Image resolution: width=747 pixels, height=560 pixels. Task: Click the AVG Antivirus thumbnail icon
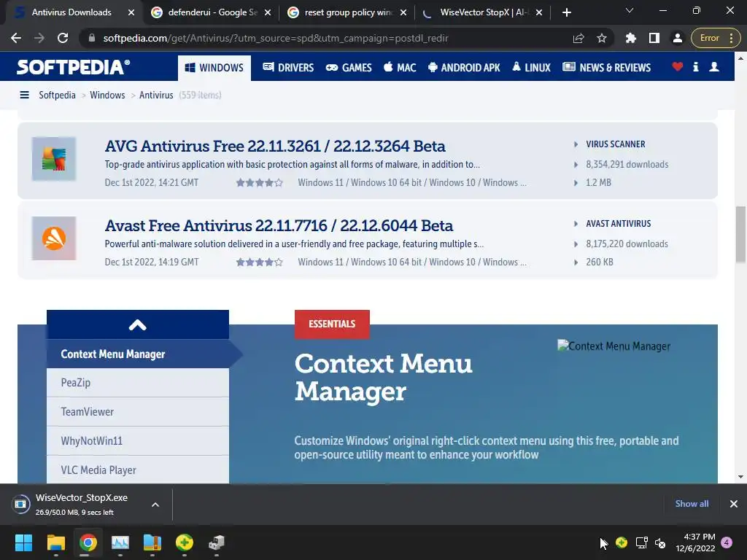point(54,158)
